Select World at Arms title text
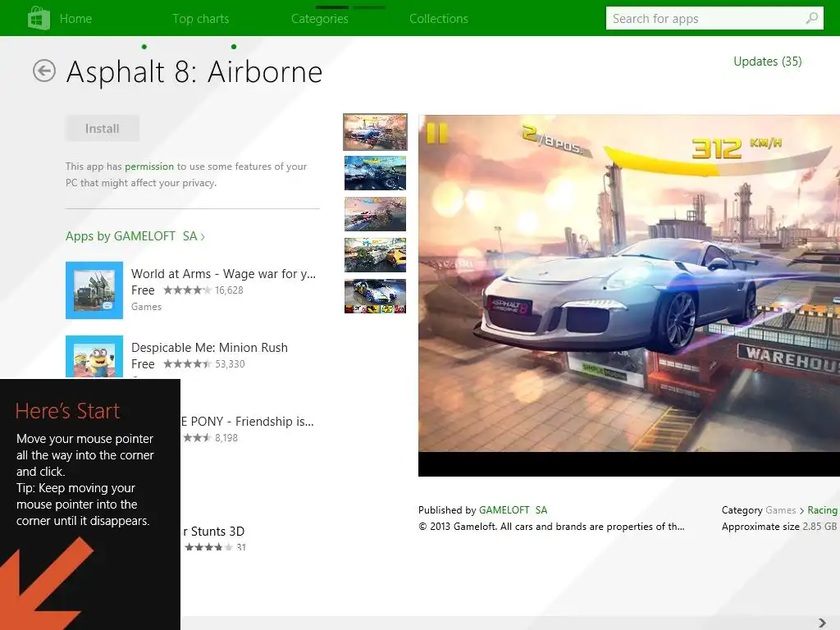Screen dimensions: 840x630 [223, 274]
